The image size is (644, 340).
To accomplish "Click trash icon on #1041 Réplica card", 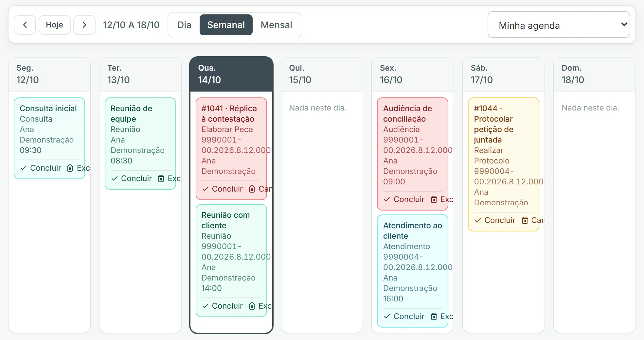I will [252, 189].
